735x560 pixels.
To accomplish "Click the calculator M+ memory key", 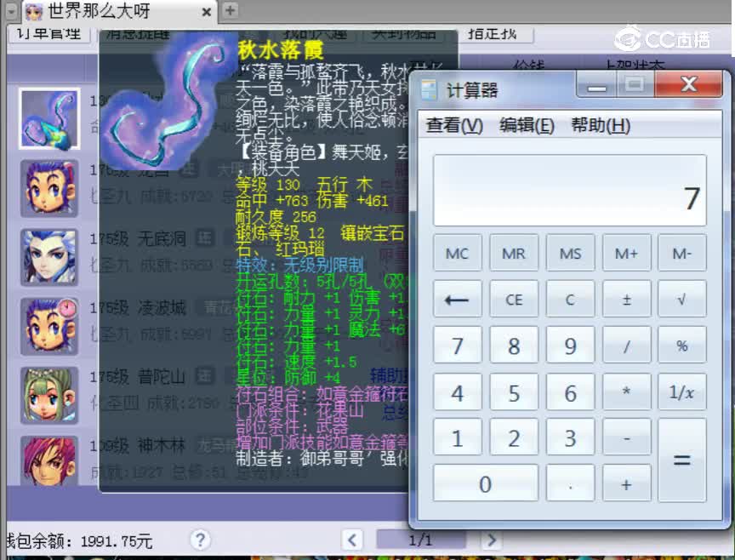I will click(x=626, y=254).
